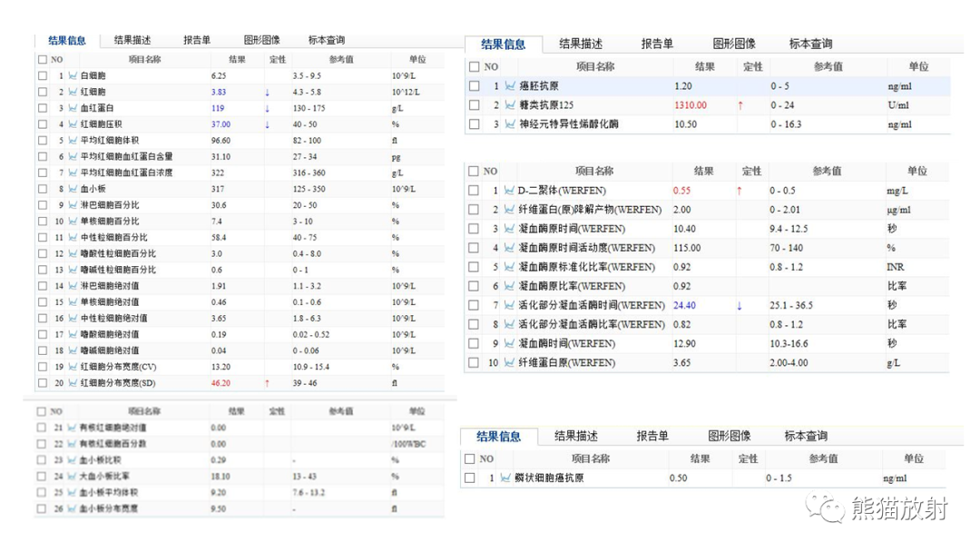Check the select-all box in blood count header
The height and width of the screenshot is (552, 980).
(43, 59)
